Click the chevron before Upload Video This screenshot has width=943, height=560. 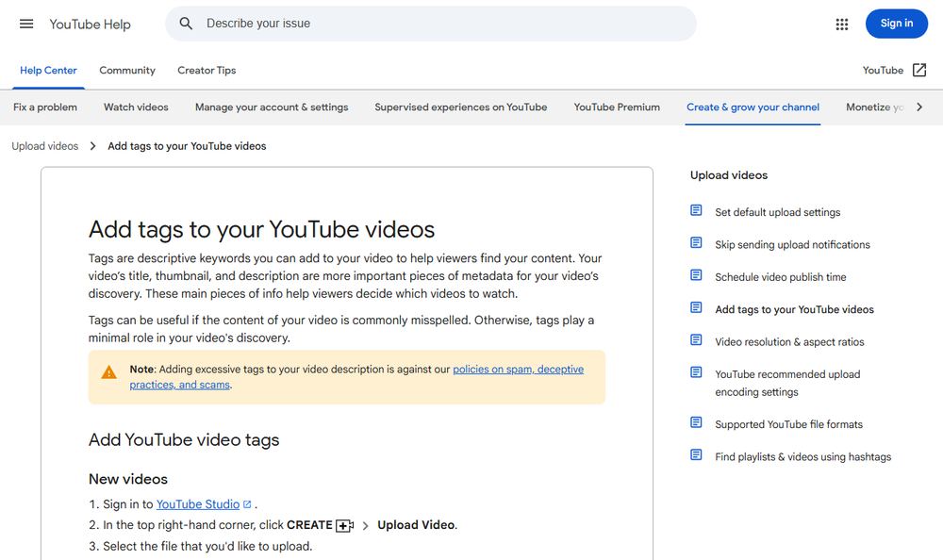tap(365, 526)
